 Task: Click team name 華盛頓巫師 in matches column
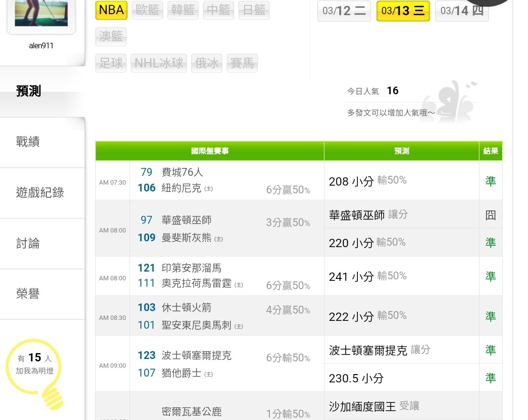click(x=187, y=220)
